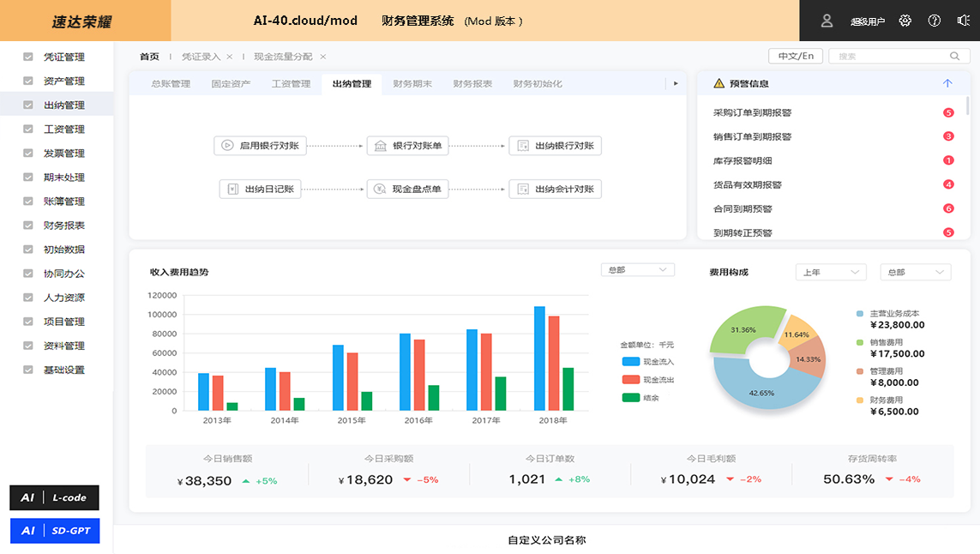Click the speaker announcement icon
This screenshot has height=554, width=980.
(x=963, y=21)
